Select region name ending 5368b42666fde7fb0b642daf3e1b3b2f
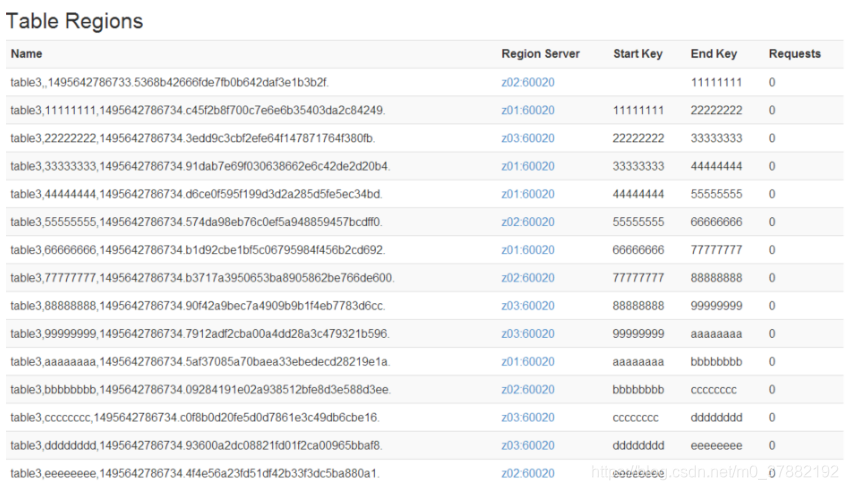 click(x=169, y=82)
